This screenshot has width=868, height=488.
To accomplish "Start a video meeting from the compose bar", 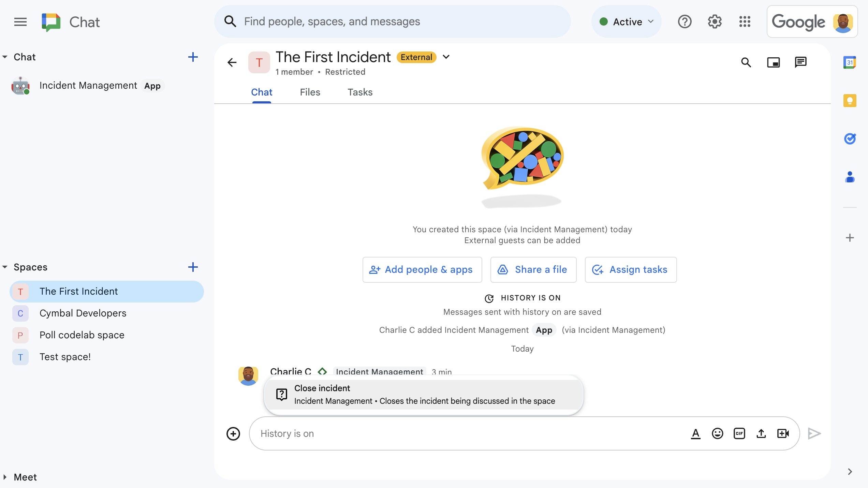I will tap(783, 433).
